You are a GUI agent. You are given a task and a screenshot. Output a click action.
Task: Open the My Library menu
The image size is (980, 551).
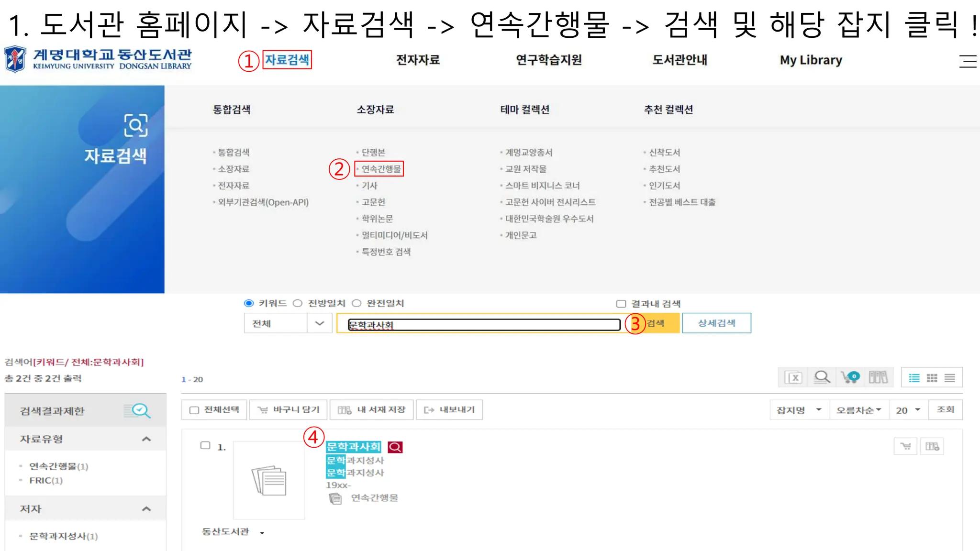[811, 60]
